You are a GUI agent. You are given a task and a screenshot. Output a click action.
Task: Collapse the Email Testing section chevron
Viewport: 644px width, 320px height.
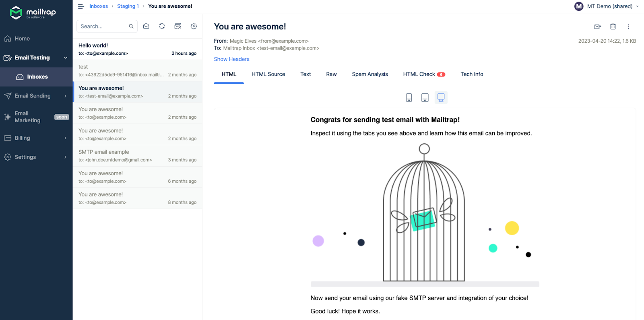click(x=66, y=58)
